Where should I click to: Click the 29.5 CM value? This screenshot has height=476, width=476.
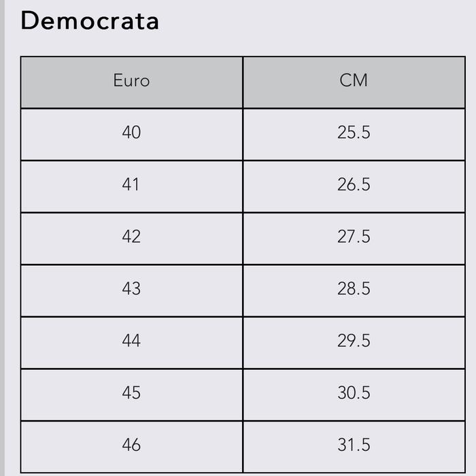[354, 340]
